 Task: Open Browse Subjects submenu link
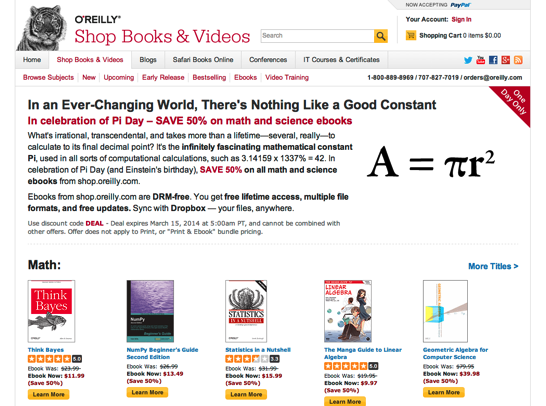(48, 77)
